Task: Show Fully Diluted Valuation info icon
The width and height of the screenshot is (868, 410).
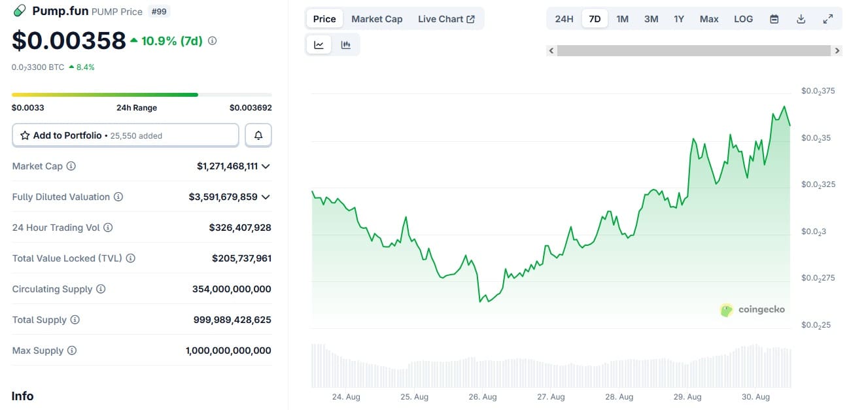Action: point(118,197)
